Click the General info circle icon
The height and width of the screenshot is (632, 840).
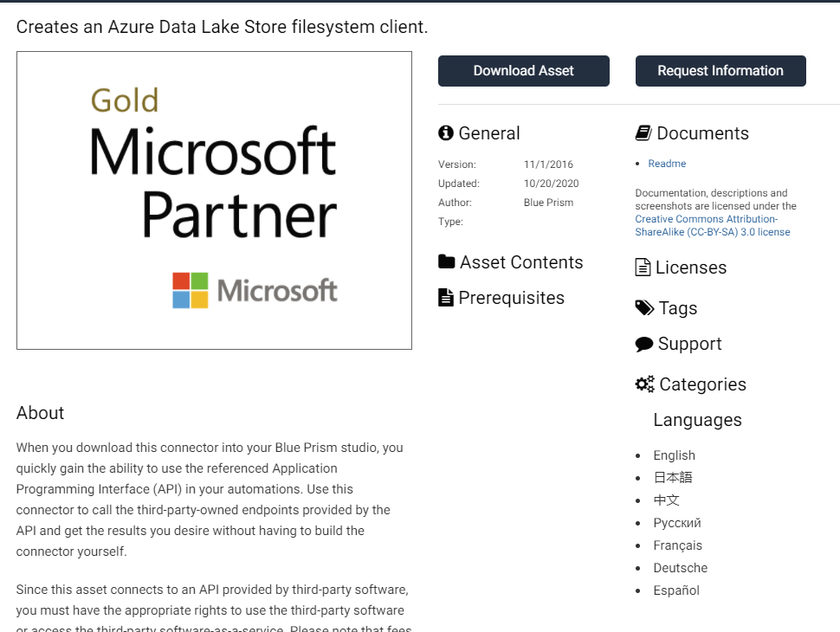click(446, 133)
